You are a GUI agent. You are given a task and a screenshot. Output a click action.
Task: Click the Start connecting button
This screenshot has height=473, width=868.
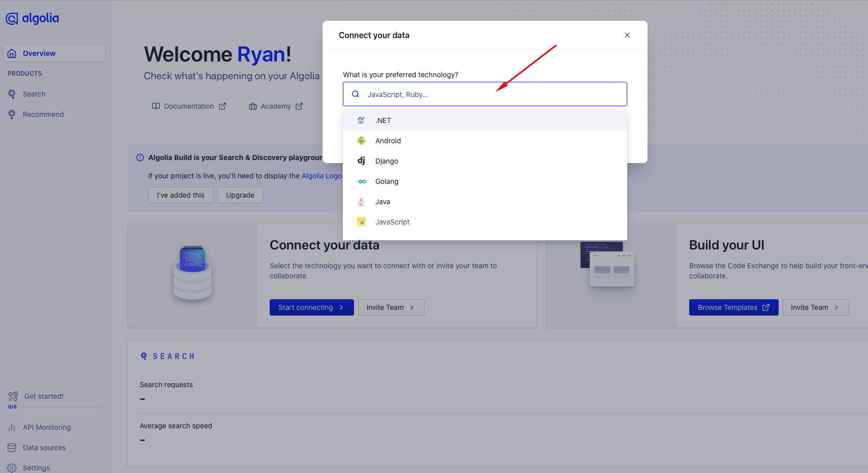(x=312, y=307)
